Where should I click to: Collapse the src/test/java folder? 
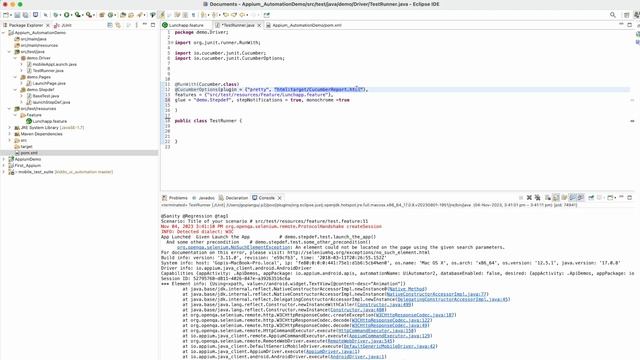pos(10,52)
